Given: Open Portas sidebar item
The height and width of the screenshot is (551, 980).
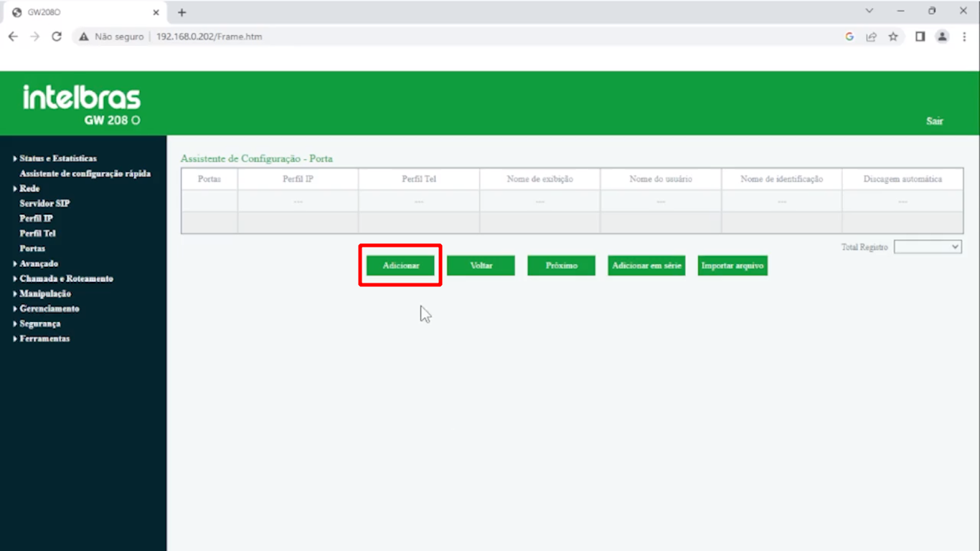Looking at the screenshot, I should click(x=32, y=249).
